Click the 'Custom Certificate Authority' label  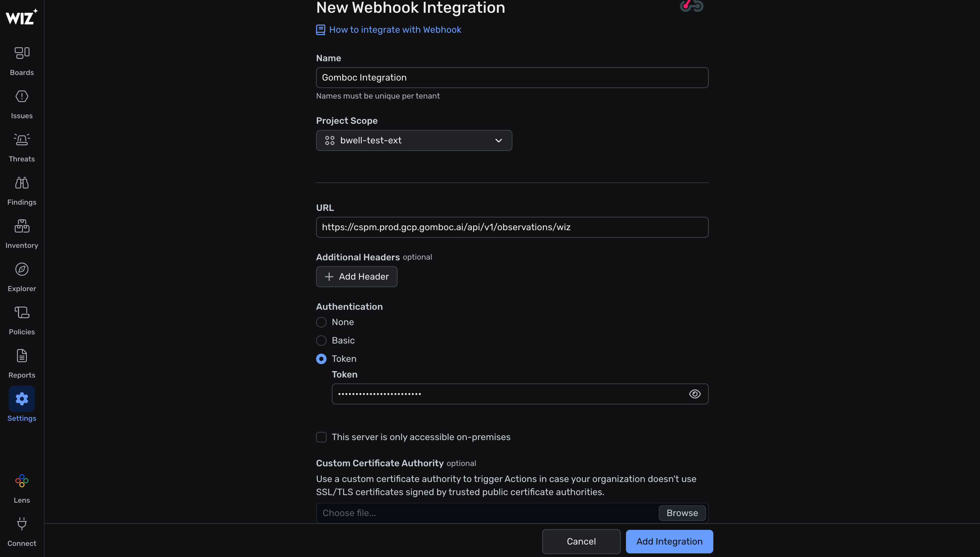pos(380,463)
